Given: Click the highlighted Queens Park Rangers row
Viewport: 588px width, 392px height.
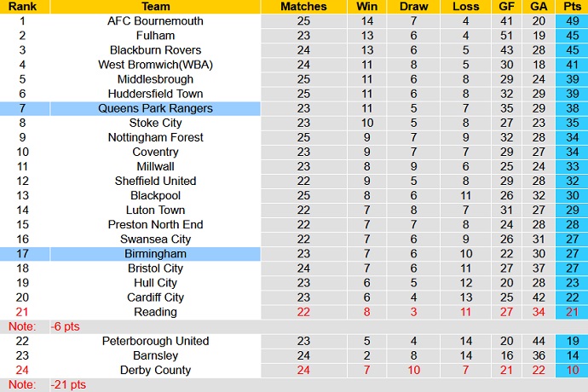Looking at the screenshot, I should click(155, 108).
